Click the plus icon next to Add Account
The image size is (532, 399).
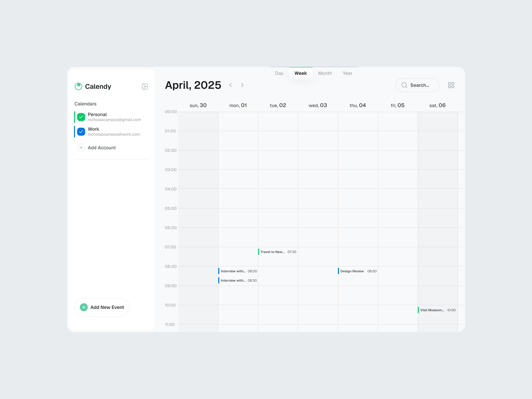pos(81,148)
